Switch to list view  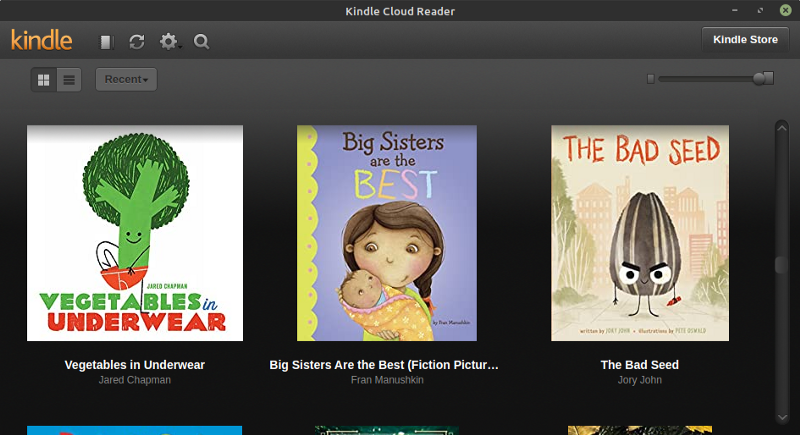click(x=69, y=79)
